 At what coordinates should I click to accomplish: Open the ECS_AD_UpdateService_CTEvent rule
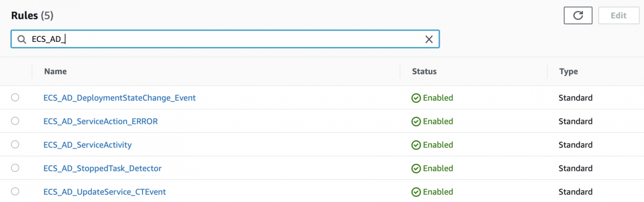(105, 192)
